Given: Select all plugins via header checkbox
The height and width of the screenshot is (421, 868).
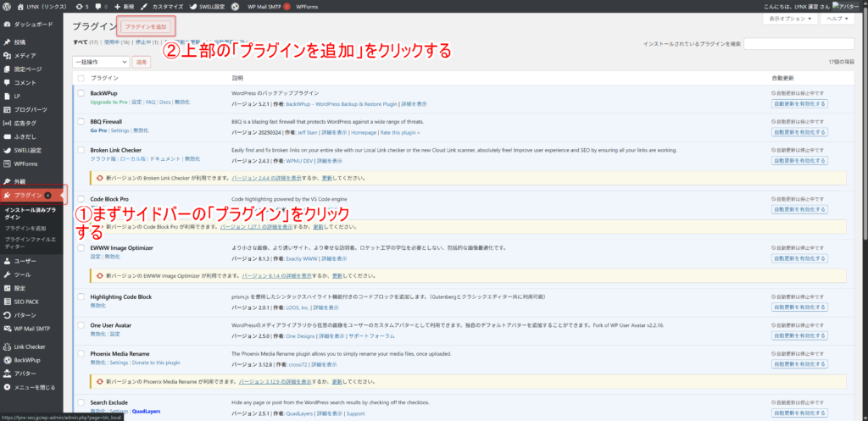Looking at the screenshot, I should pyautogui.click(x=81, y=78).
